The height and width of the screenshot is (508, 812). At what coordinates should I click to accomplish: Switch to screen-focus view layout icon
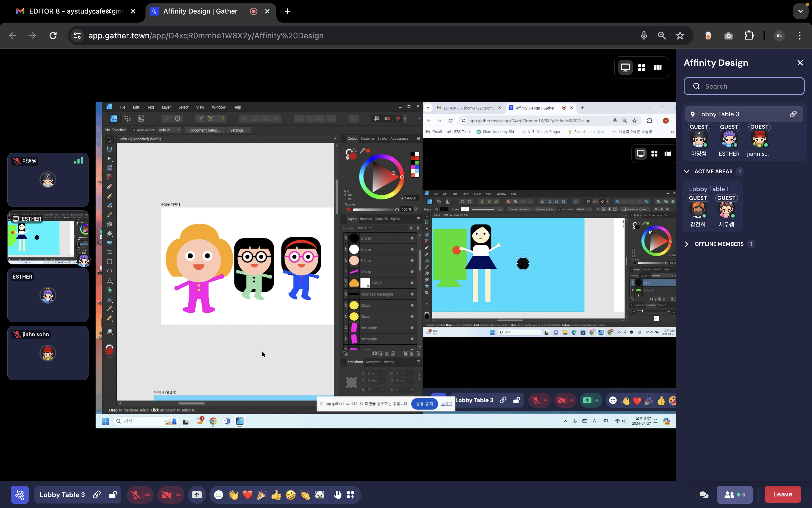pyautogui.click(x=625, y=67)
